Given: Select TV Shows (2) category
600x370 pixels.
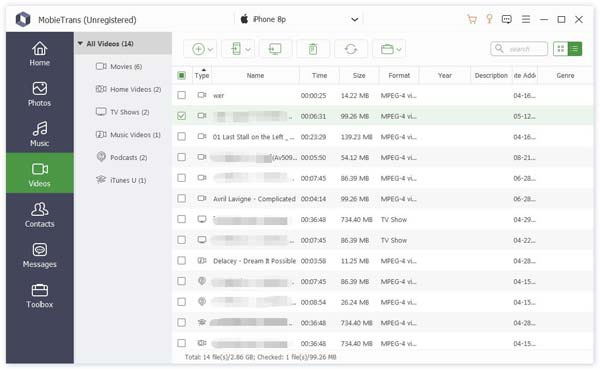Looking at the screenshot, I should click(x=122, y=112).
